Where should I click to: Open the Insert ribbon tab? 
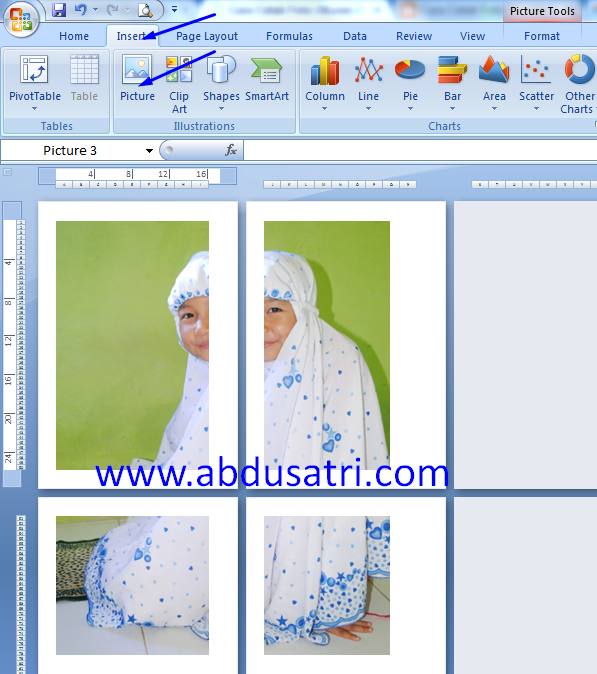tap(132, 36)
